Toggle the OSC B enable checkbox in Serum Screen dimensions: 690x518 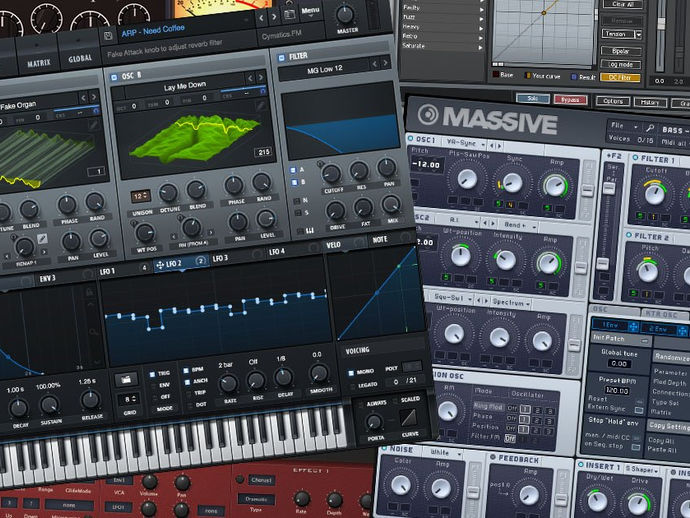114,77
